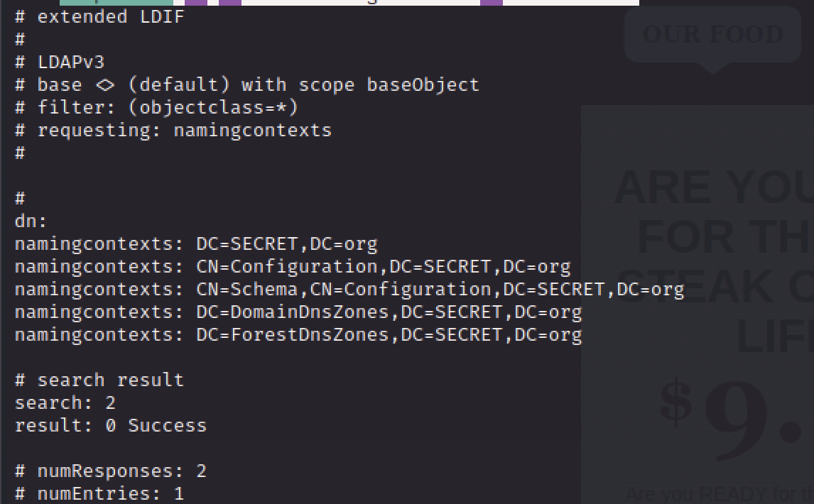Click the 'result: 0 Success' line
Image resolution: width=814 pixels, height=504 pixels.
tap(111, 425)
